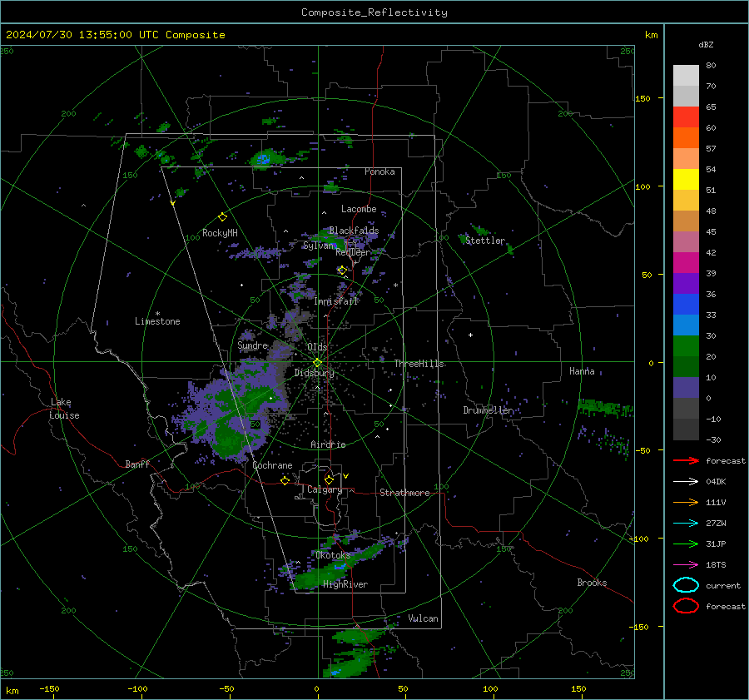Click the Banff label

tap(137, 464)
